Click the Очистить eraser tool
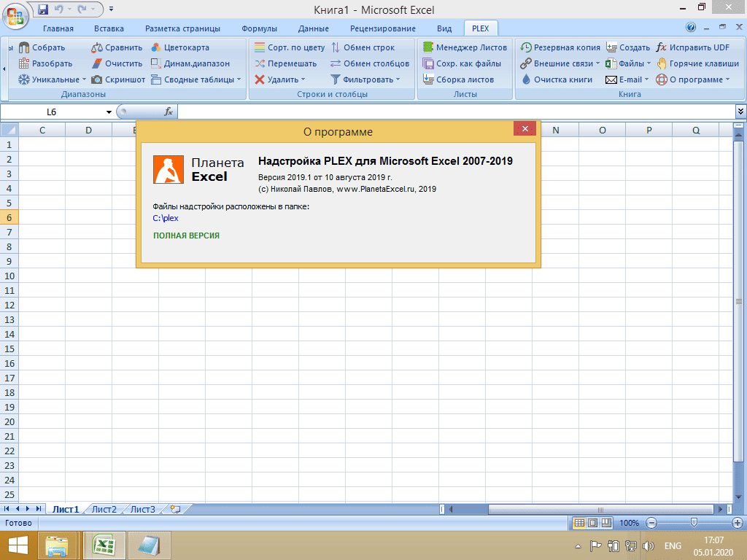The width and height of the screenshot is (747, 560). click(x=117, y=63)
